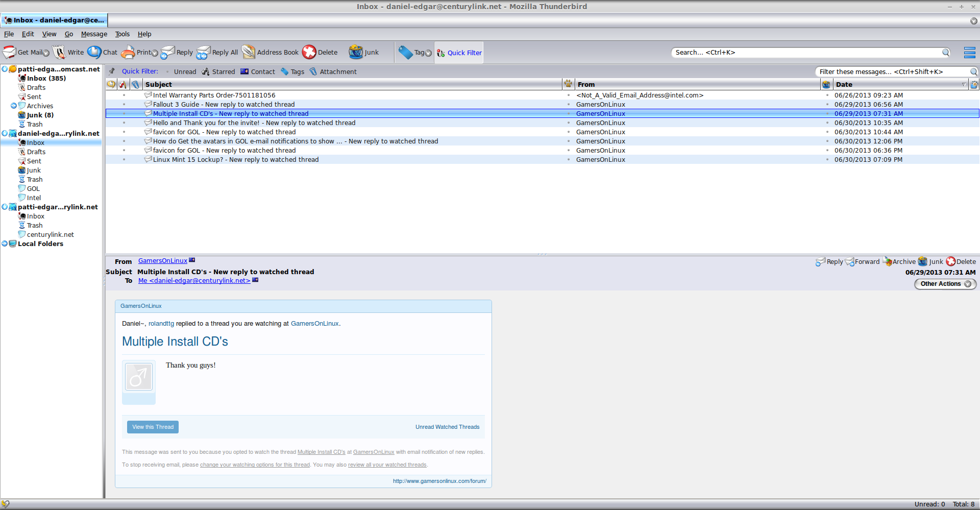Image resolution: width=980 pixels, height=510 pixels.
Task: Click the global Search input field
Action: (806, 52)
